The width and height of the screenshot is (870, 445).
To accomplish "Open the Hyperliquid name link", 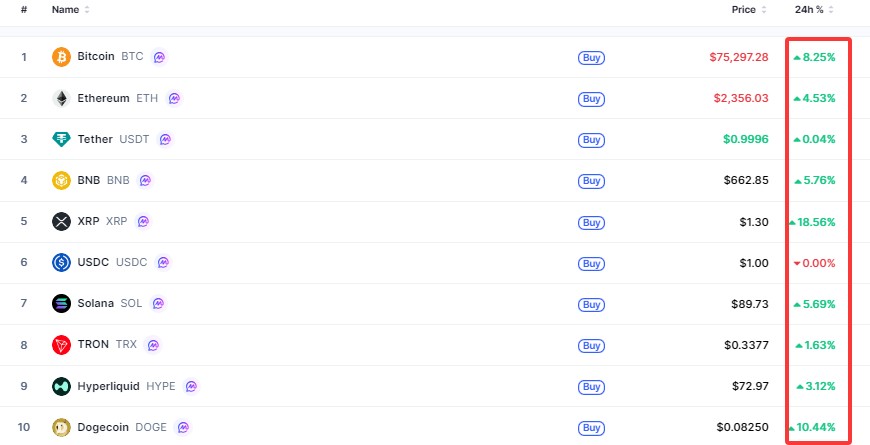I will pyautogui.click(x=109, y=386).
